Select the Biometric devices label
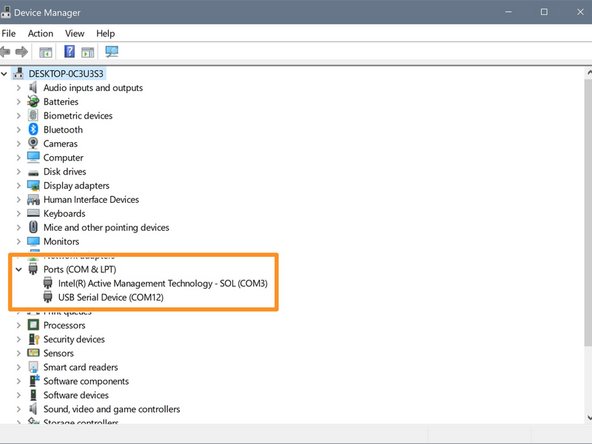The height and width of the screenshot is (444, 592). point(78,116)
